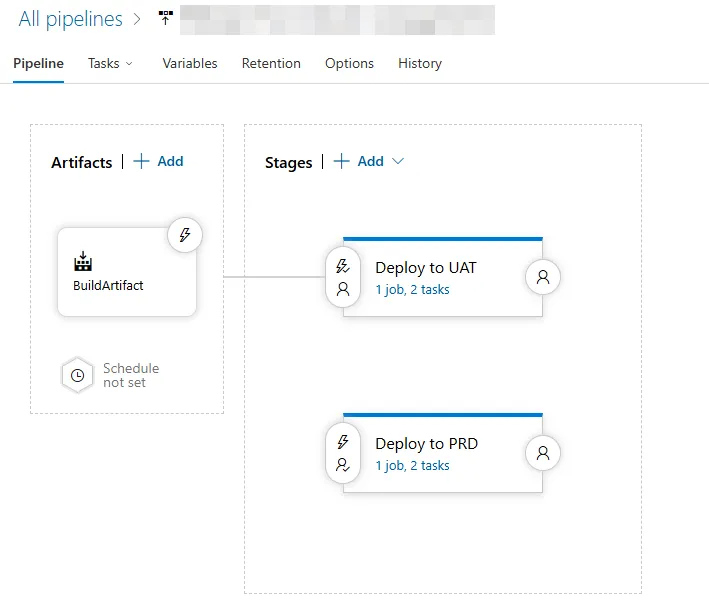Open pre-deployment approvals icon for Deploy to PRD
Screen dimensions: 709x602
(x=343, y=465)
